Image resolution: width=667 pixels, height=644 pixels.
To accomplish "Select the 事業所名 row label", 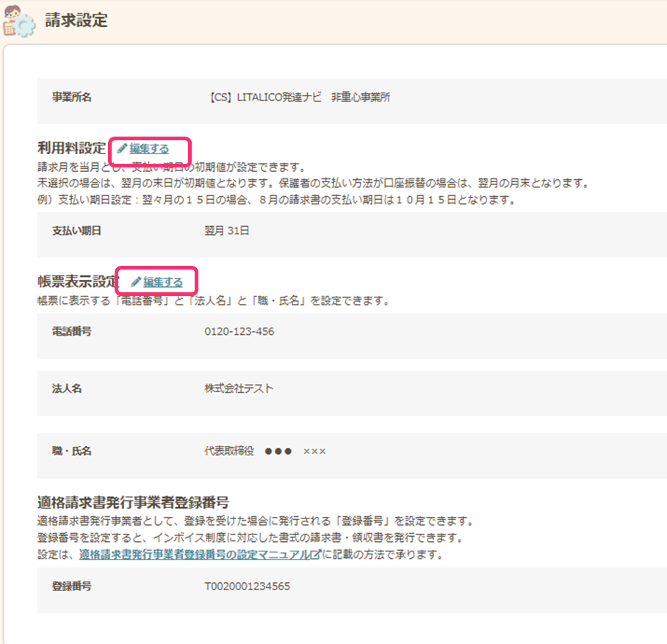I will pyautogui.click(x=71, y=98).
